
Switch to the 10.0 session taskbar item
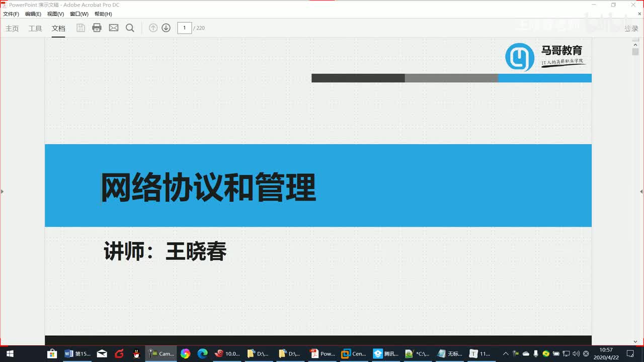coord(227,353)
